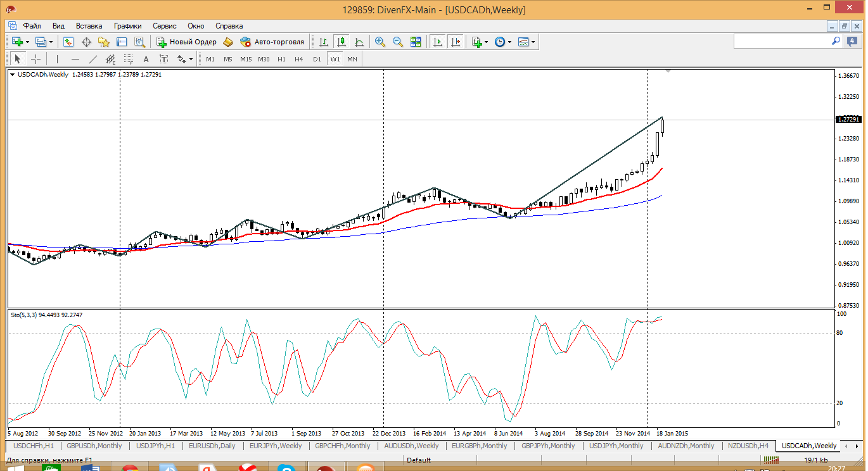Image resolution: width=868 pixels, height=471 pixels.
Task: Select the vertical line drawing tool
Action: 57,59
